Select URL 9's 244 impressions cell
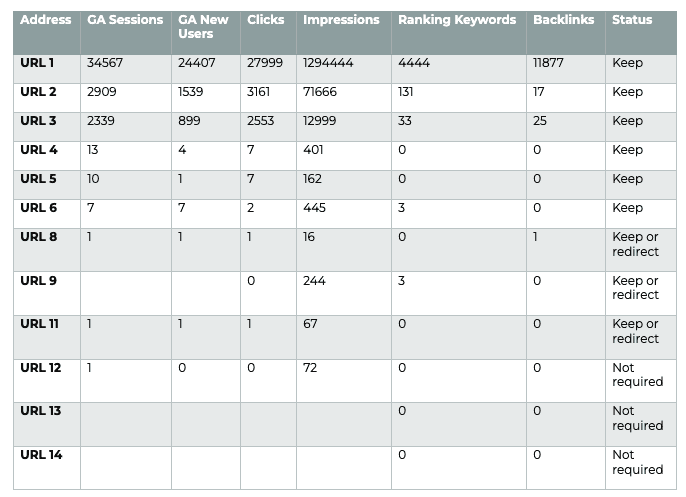 click(x=314, y=281)
